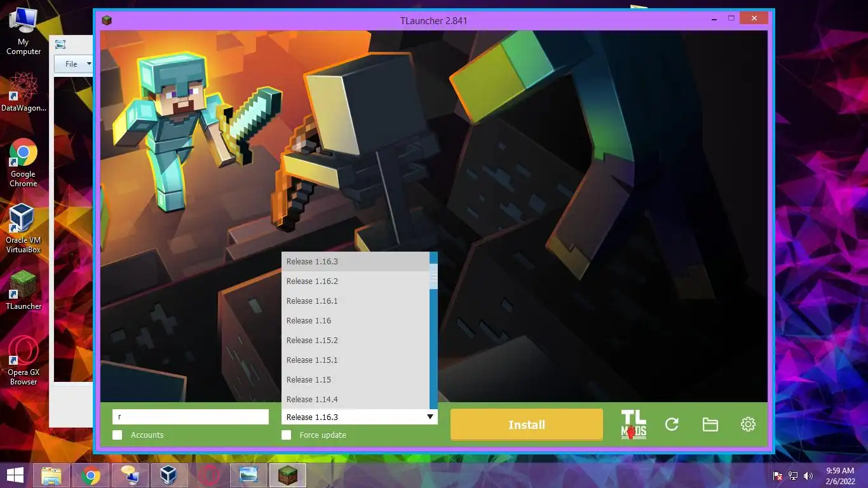Open the TLauncher settings gear

pyautogui.click(x=749, y=424)
